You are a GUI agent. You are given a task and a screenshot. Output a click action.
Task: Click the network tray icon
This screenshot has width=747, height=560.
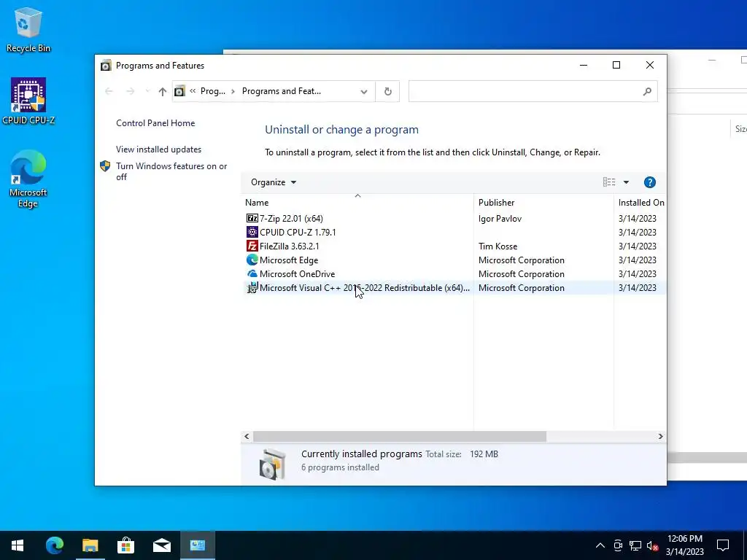635,545
